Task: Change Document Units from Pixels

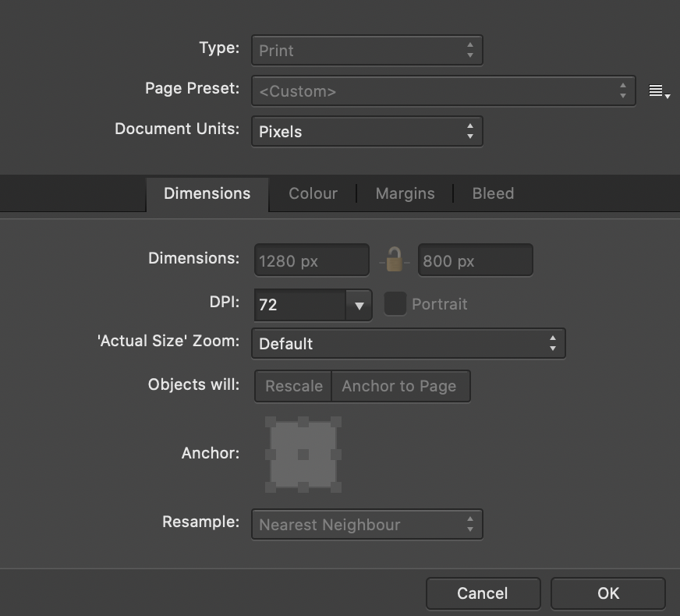Action: tap(367, 131)
